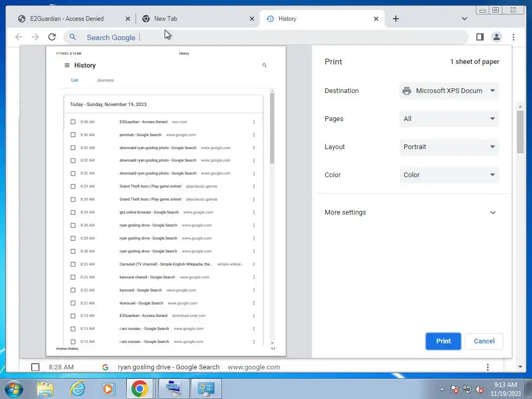532x399 pixels.
Task: Open the on-screen keyboard taskbar icon
Action: click(x=174, y=389)
